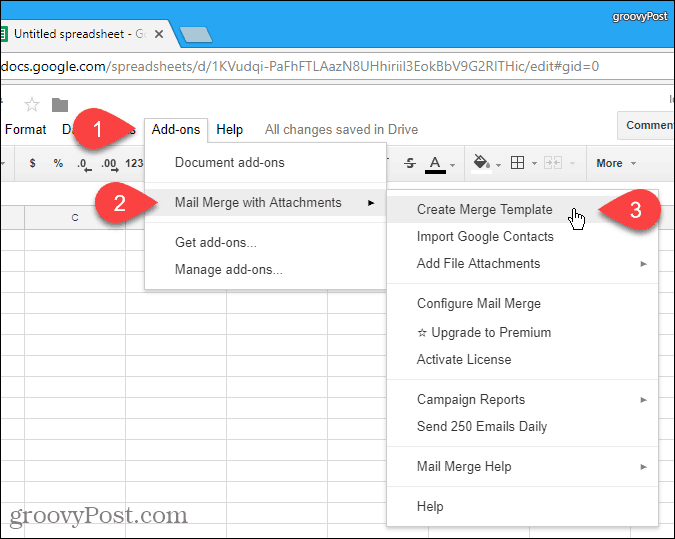675x539 pixels.
Task: Select Document add-ons
Action: tap(266, 163)
